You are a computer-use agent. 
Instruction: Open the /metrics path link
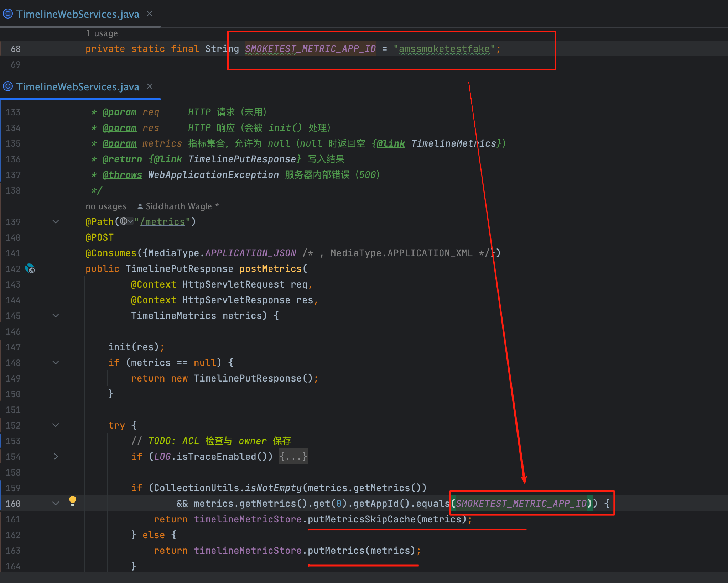click(162, 222)
